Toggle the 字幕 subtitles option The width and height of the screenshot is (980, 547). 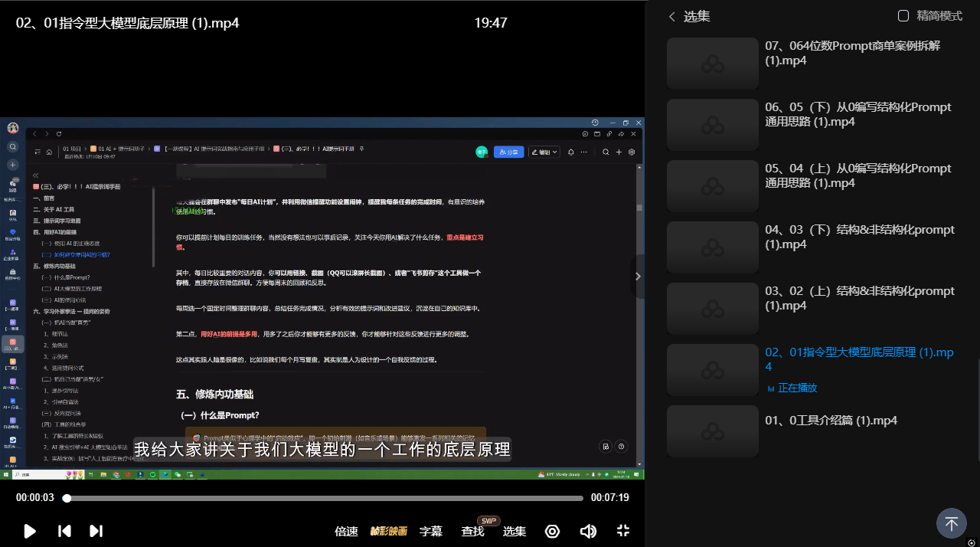click(431, 531)
